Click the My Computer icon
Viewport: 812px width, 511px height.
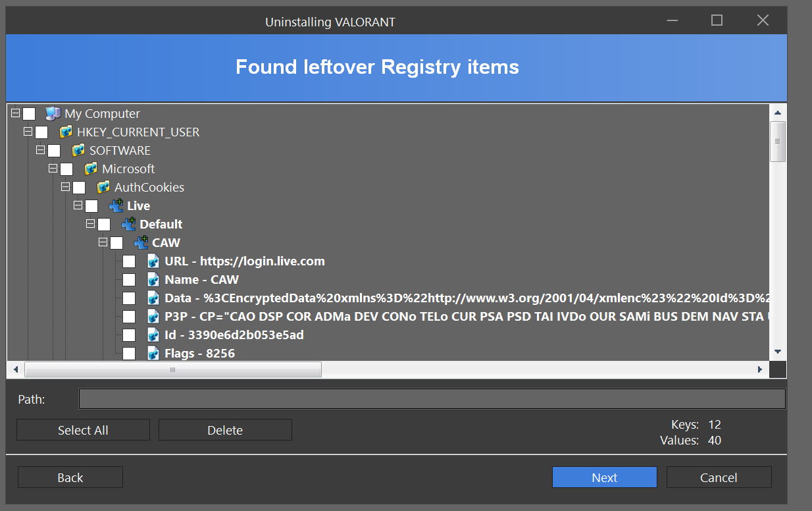pos(53,114)
